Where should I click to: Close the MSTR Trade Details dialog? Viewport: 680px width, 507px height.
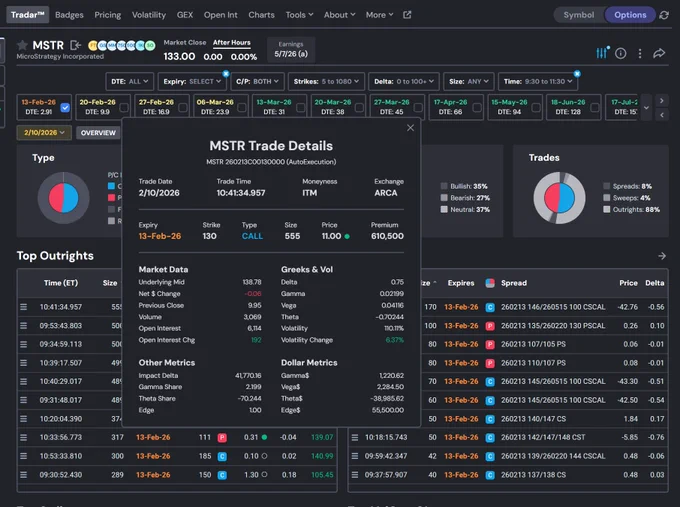(x=410, y=128)
